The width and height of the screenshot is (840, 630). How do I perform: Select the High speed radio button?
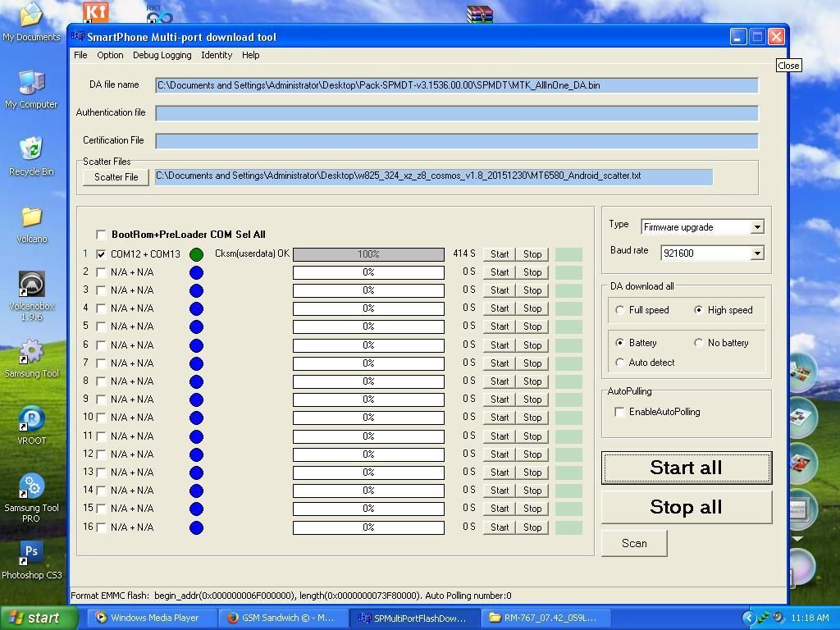point(698,310)
